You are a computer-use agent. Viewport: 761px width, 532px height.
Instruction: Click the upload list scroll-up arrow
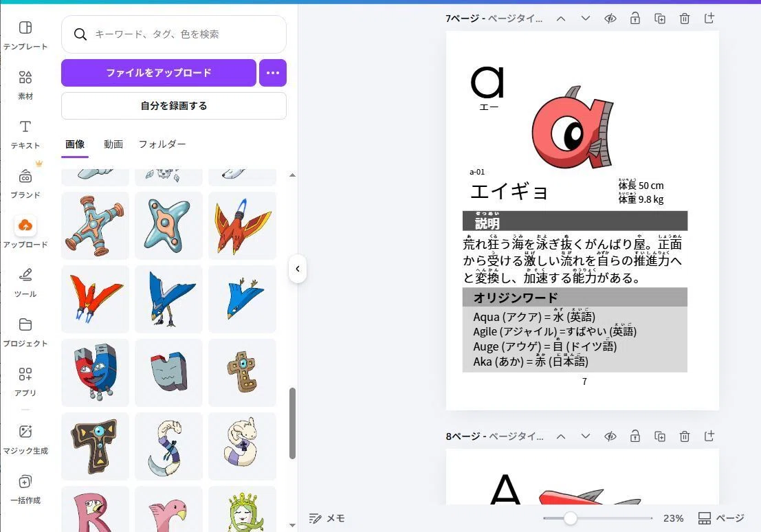click(x=292, y=175)
